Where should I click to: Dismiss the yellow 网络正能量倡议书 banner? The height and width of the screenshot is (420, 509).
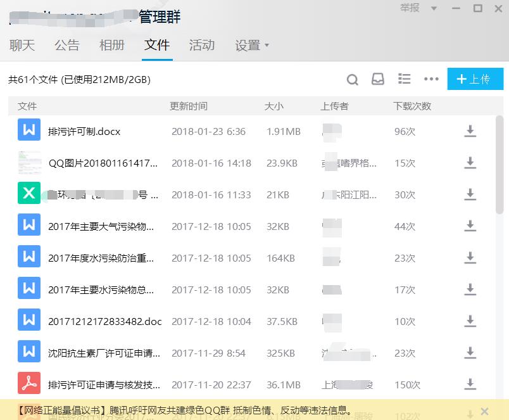[485, 410]
